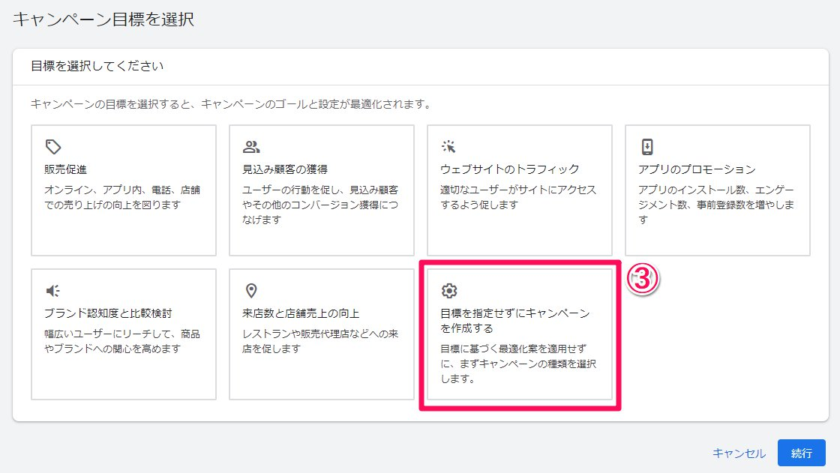The image size is (840, 473).
Task: Click the 目標を選択してください section header
Action: pyautogui.click(x=97, y=66)
